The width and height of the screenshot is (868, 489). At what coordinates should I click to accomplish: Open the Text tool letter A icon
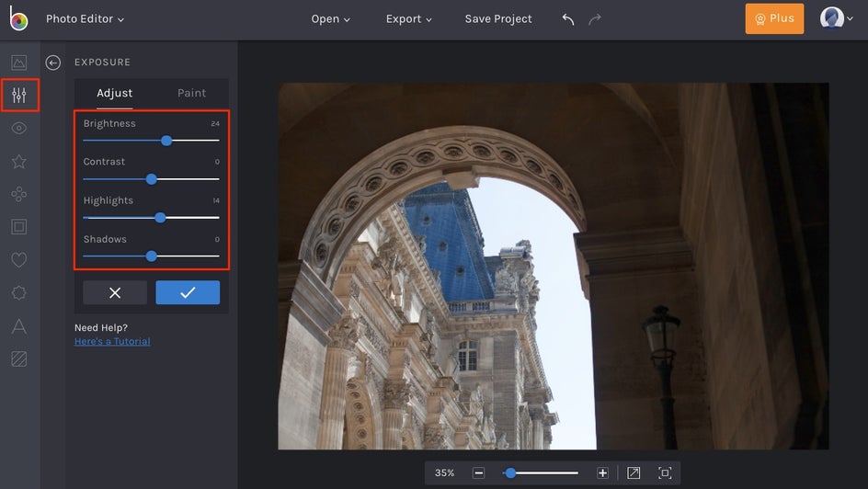(x=18, y=325)
